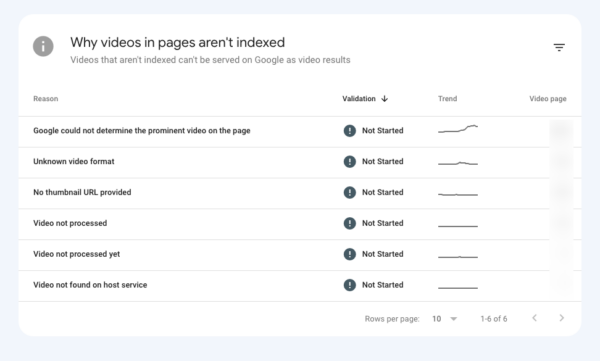
Task: Click the Validation sort arrow
Action: (x=385, y=99)
